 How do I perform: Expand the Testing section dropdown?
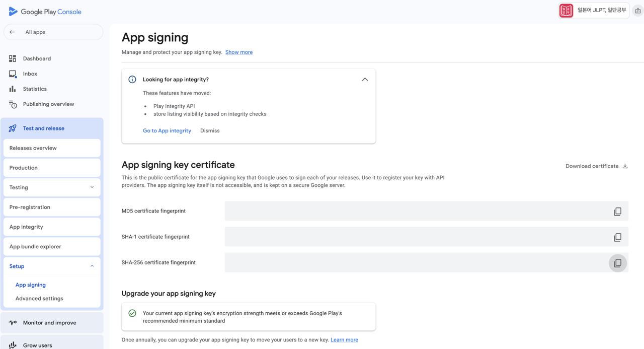[x=92, y=187]
